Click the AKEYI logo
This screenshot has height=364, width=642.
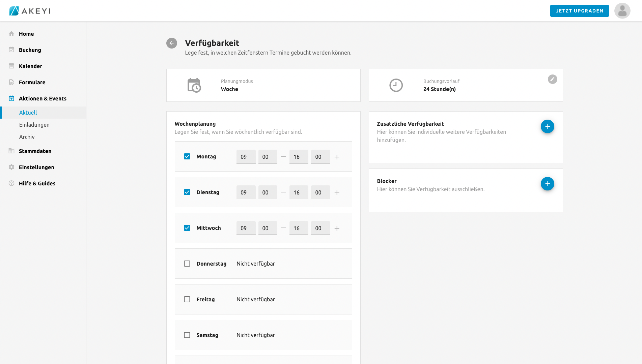point(30,11)
